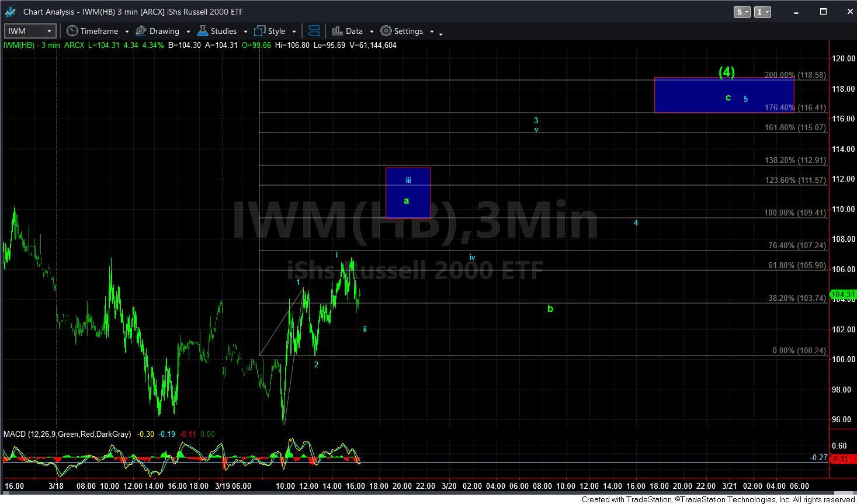The height and width of the screenshot is (504, 857).
Task: Open the I interval-link dropdown in title bar
Action: [x=762, y=12]
